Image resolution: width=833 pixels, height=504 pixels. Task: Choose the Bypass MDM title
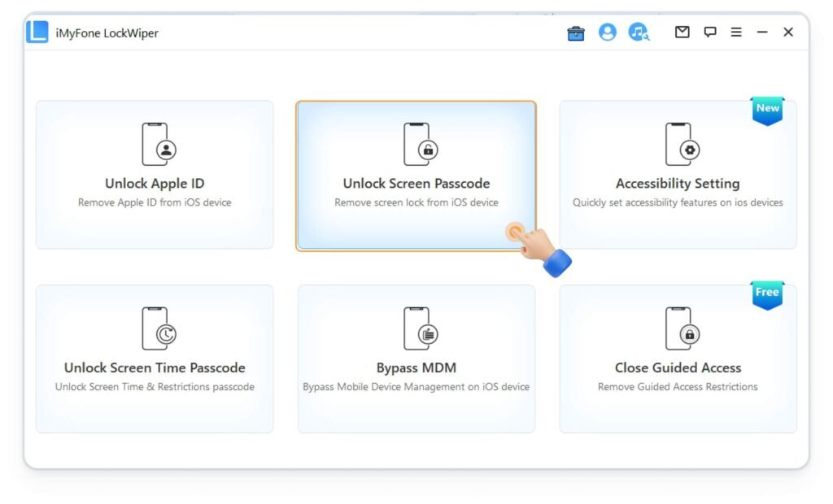[x=416, y=368]
